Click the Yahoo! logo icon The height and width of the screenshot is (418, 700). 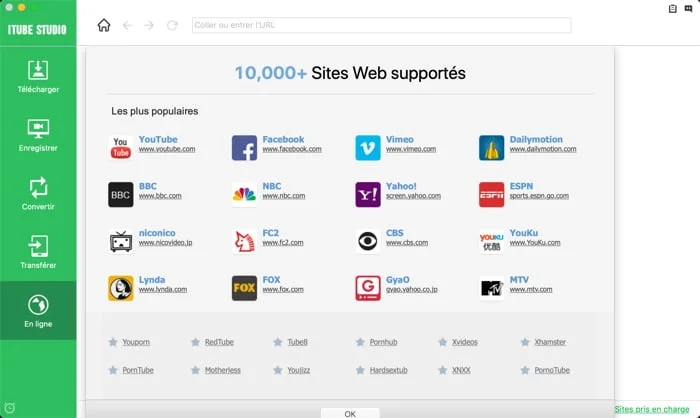(x=368, y=195)
